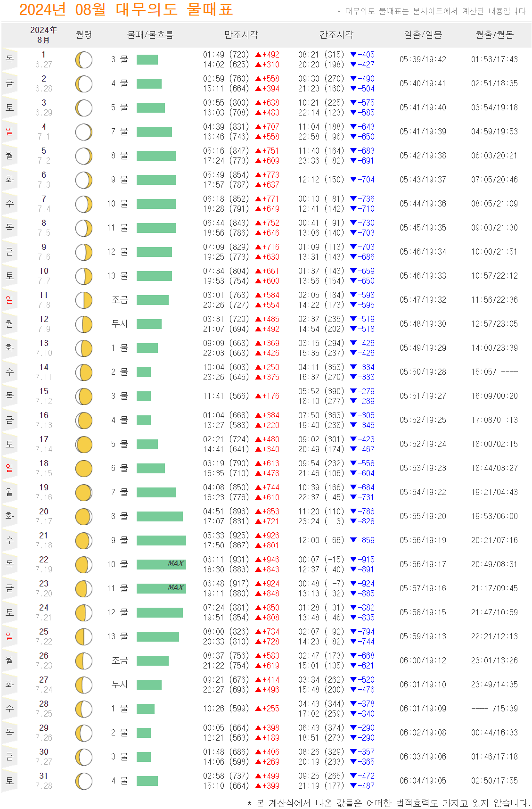Click the red up-arrow next to +176

[258, 396]
